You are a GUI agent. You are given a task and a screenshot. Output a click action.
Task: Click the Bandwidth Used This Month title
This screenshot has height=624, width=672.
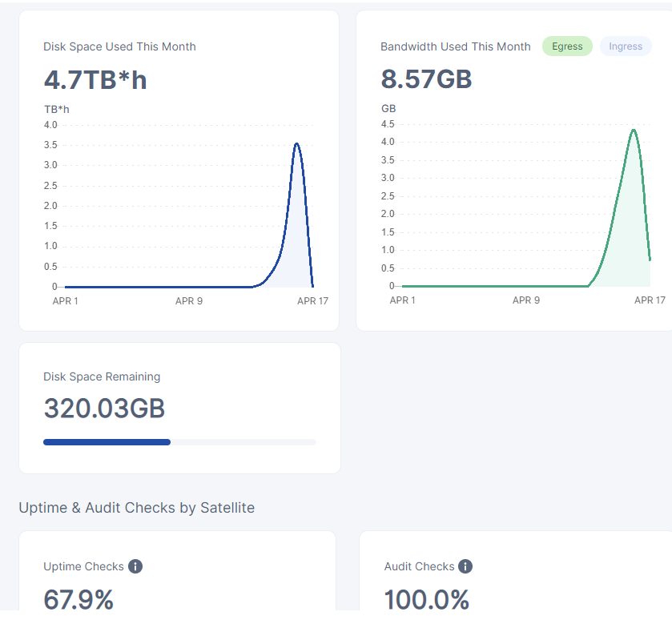(x=455, y=46)
